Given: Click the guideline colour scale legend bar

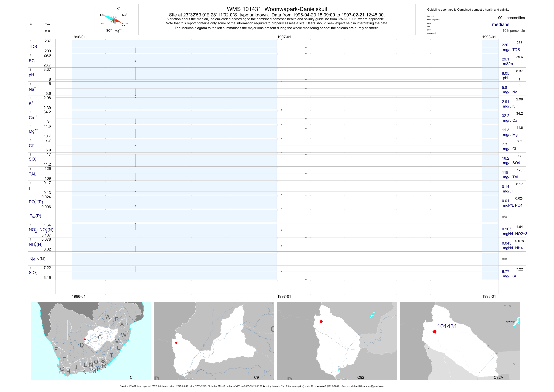Looking at the screenshot, I should [425, 25].
